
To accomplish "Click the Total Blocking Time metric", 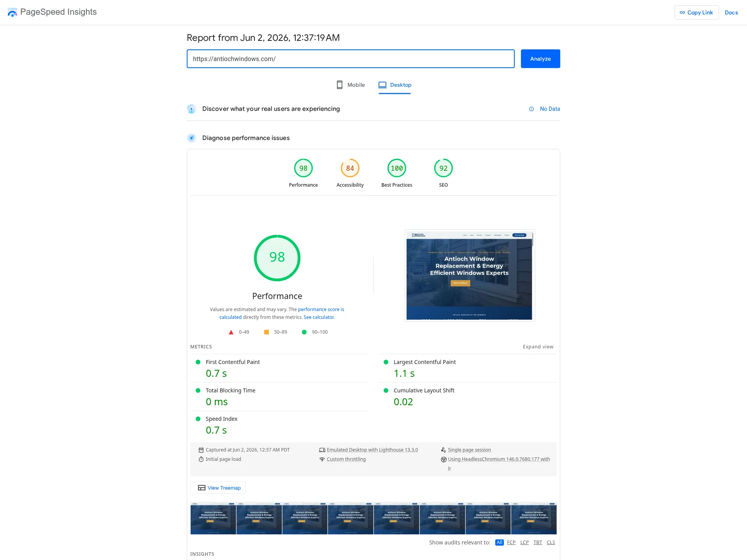I will (279, 397).
